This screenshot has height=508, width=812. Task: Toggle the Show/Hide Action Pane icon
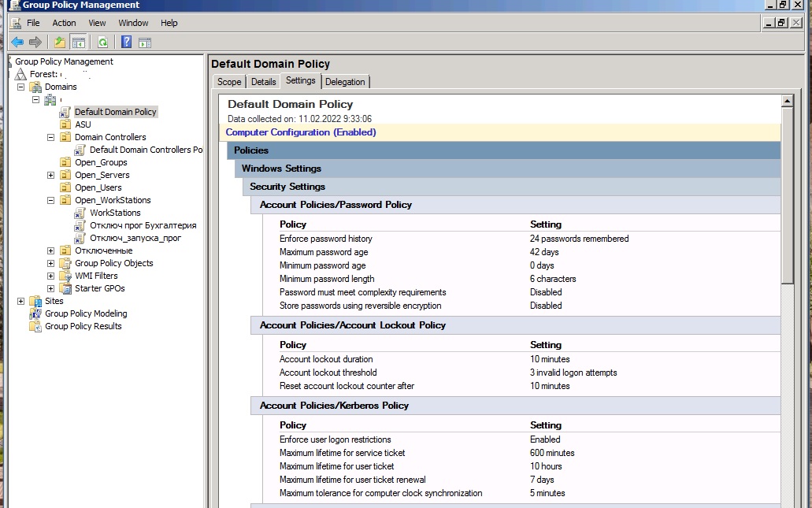(x=145, y=43)
